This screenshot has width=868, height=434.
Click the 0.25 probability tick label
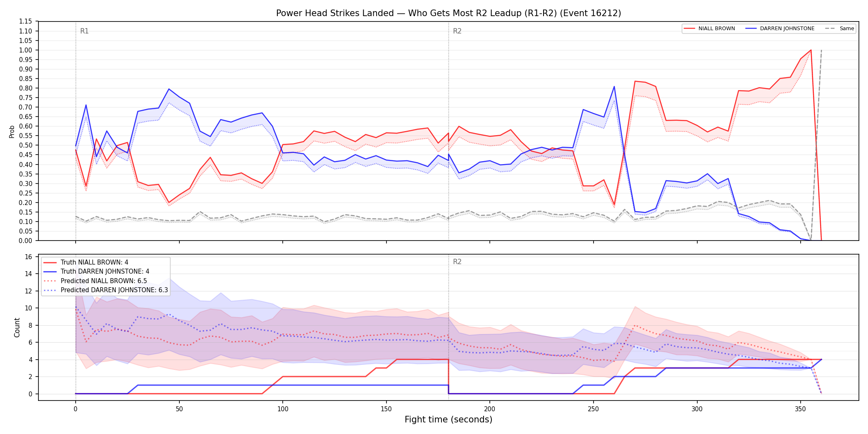click(x=26, y=193)
